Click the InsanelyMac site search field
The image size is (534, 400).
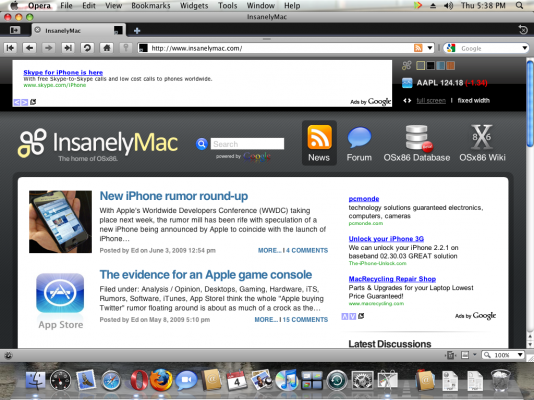[247, 144]
